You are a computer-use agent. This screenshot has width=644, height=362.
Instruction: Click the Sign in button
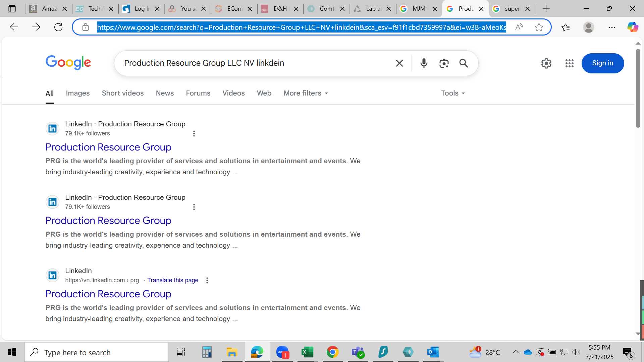click(x=603, y=63)
